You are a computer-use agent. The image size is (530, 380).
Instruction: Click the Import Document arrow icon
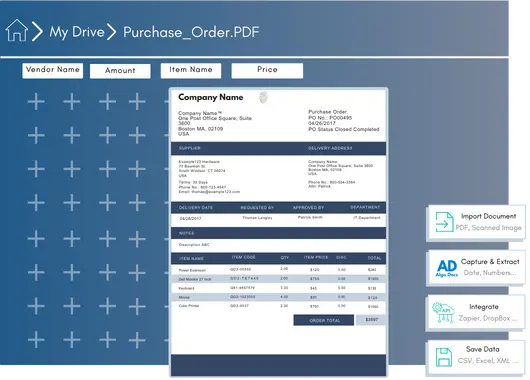pyautogui.click(x=444, y=222)
